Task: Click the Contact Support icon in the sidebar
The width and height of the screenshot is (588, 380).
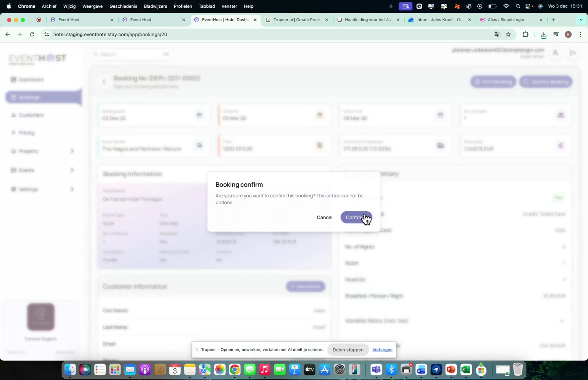Action: pyautogui.click(x=40, y=316)
